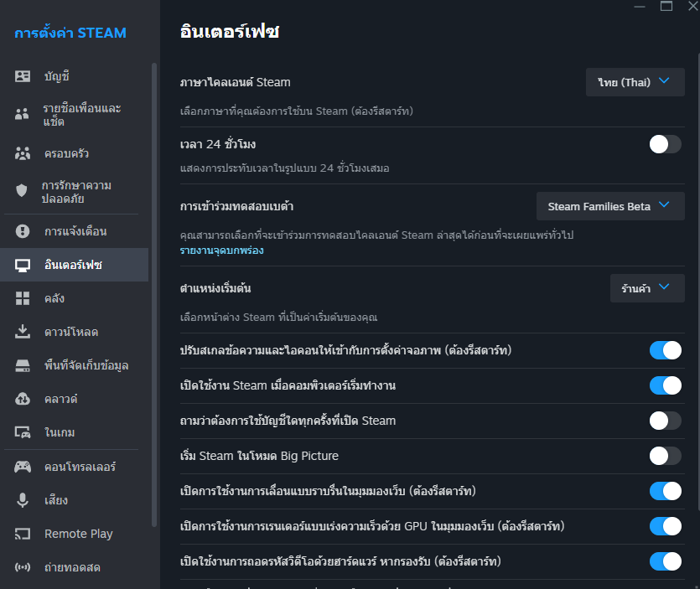
Task: Enable เริ่ม Steam ในโหมด Big Picture
Action: pos(665,456)
